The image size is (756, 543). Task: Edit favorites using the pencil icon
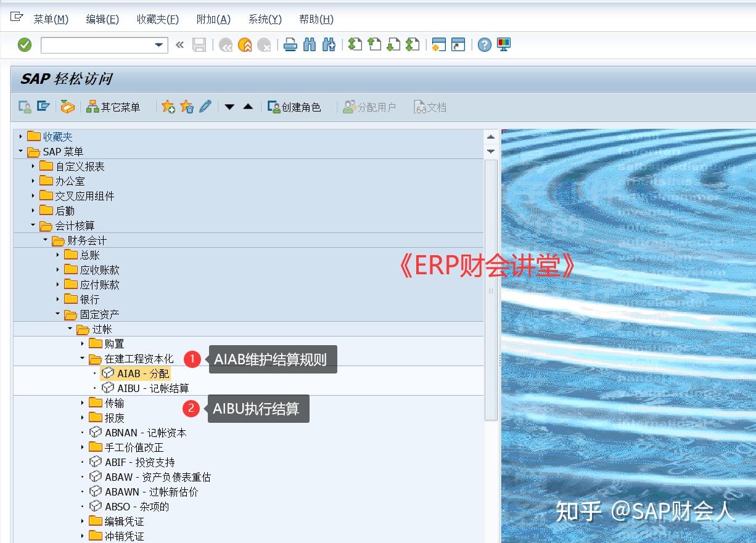coord(205,106)
